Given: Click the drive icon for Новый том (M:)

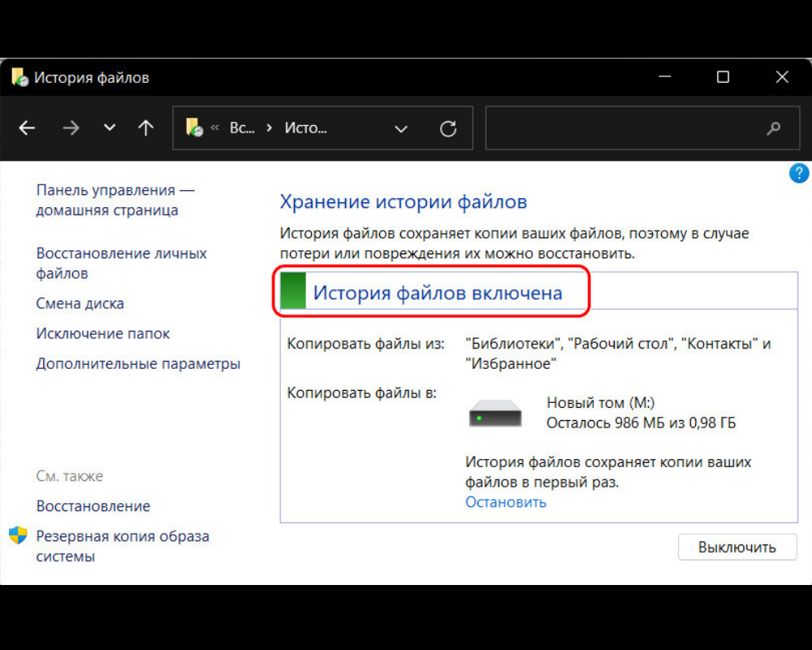Looking at the screenshot, I should point(495,413).
